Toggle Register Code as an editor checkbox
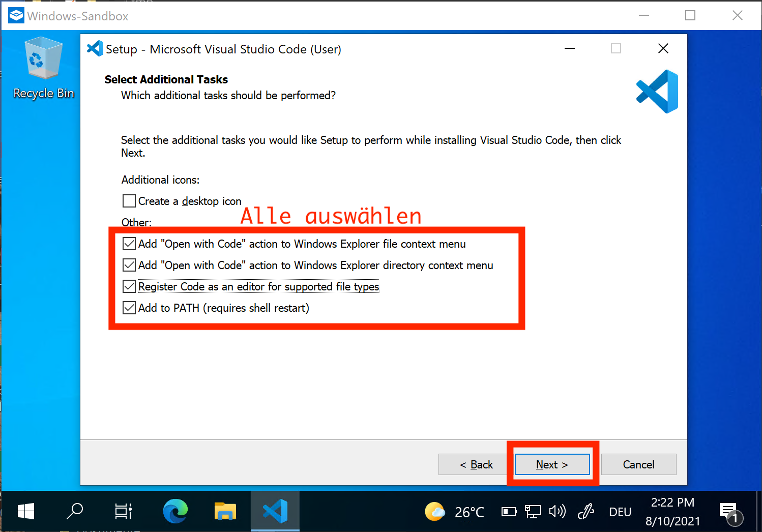762x532 pixels. pos(129,286)
